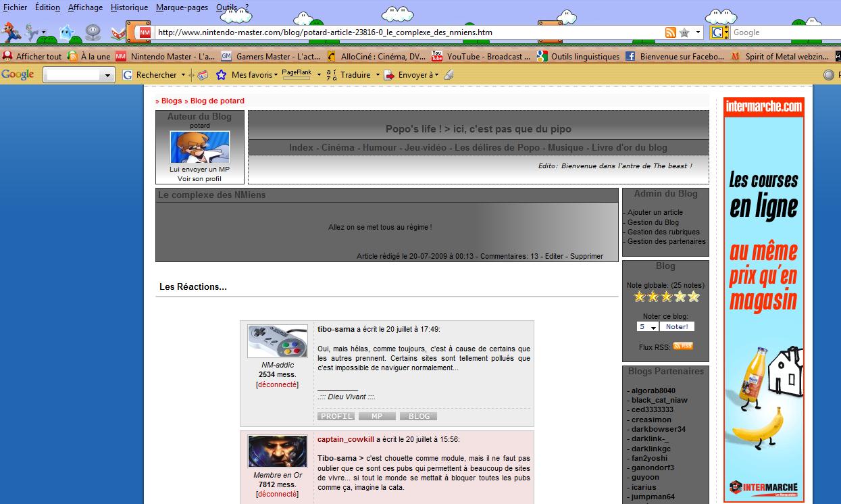Click the Noter! button
Image resolution: width=841 pixels, height=504 pixels.
[677, 327]
